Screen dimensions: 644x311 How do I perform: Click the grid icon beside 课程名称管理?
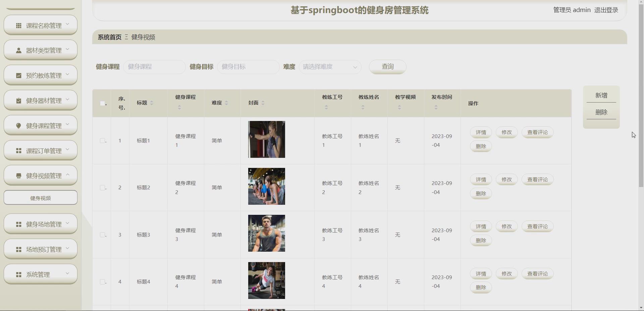click(19, 25)
